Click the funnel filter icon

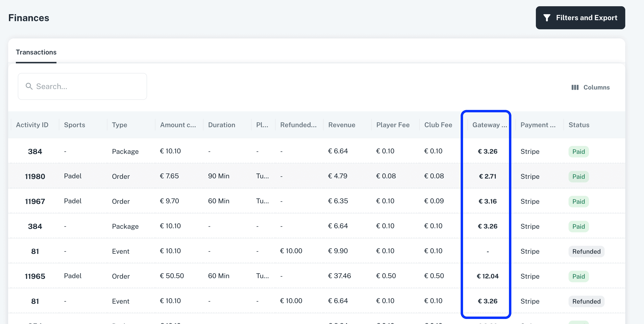click(x=547, y=18)
